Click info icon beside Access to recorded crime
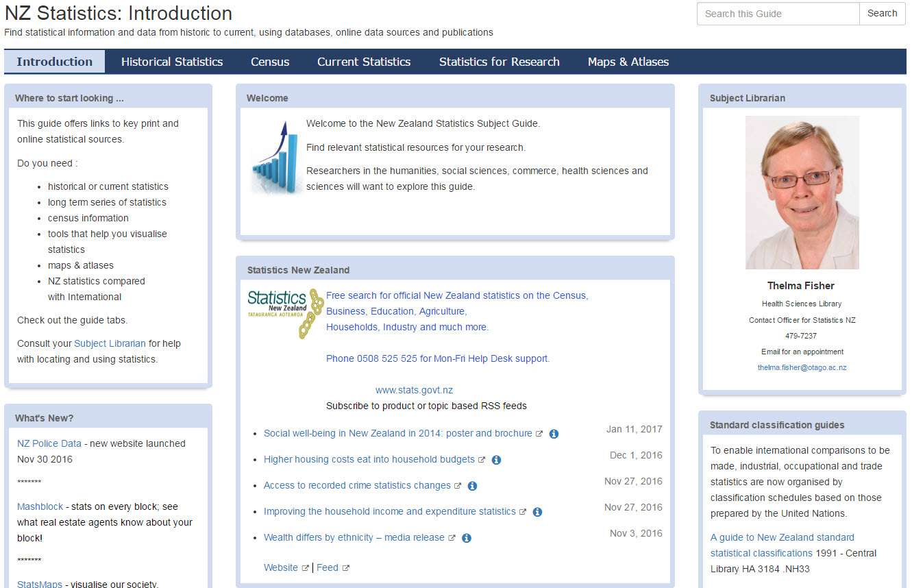The width and height of the screenshot is (912, 588). point(472,486)
